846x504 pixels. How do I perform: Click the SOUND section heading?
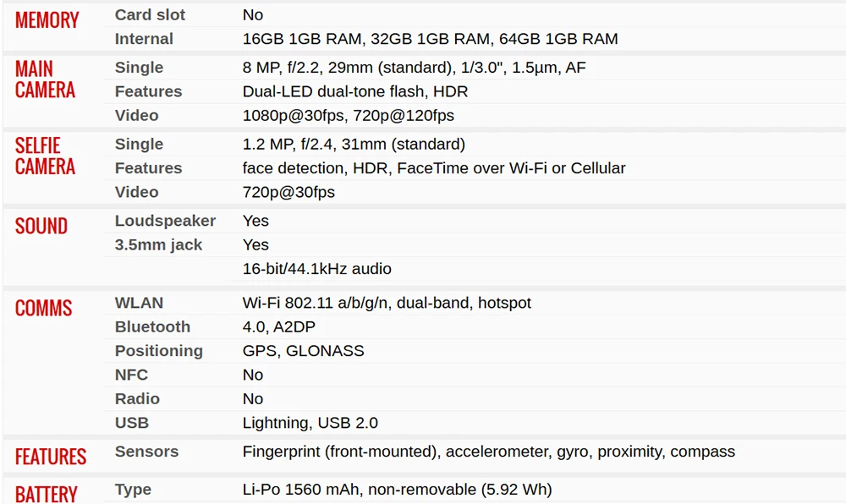point(41,226)
